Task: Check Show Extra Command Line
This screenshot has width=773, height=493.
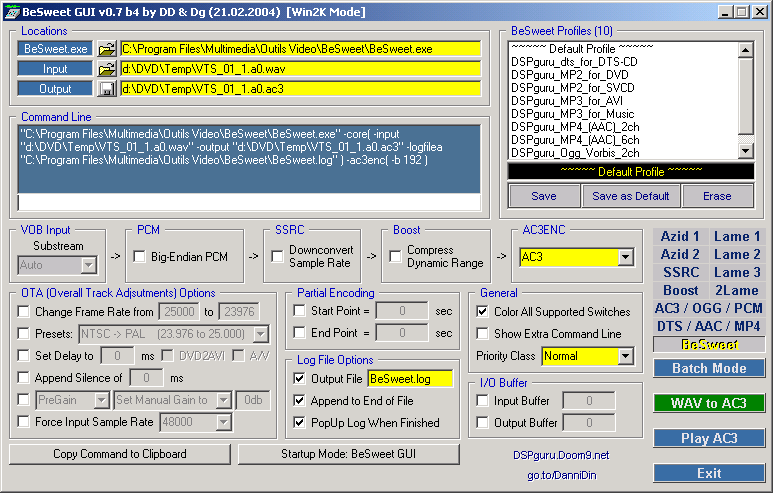Action: coord(482,333)
